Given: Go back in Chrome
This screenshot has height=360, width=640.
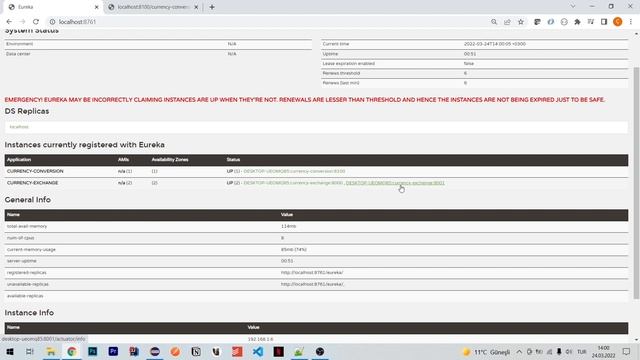Looking at the screenshot, I should [x=9, y=22].
